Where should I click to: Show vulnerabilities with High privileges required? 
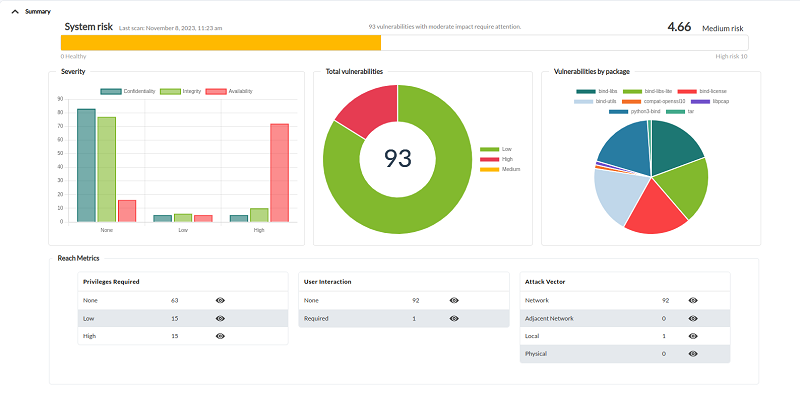click(x=220, y=336)
